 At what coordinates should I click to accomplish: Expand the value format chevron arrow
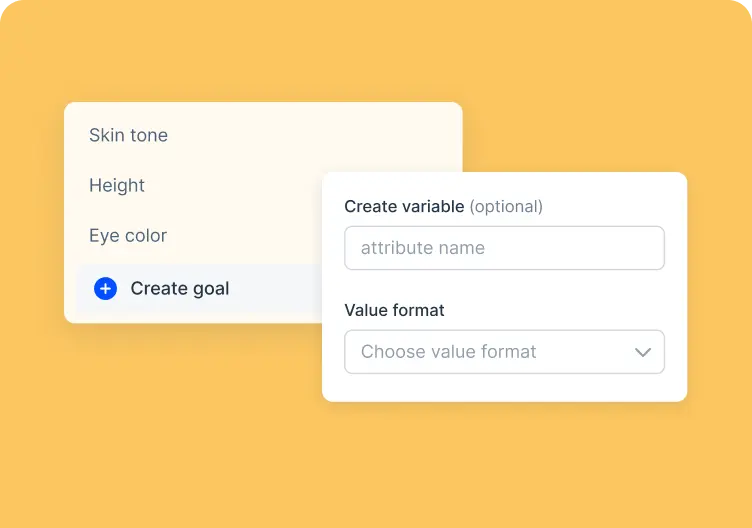pyautogui.click(x=643, y=352)
